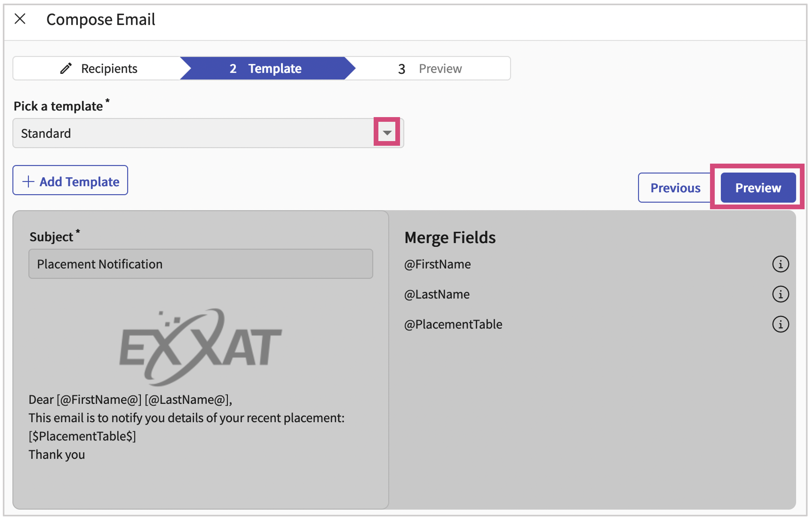Click the plus icon in Add Template
The image size is (812, 520).
click(x=28, y=181)
